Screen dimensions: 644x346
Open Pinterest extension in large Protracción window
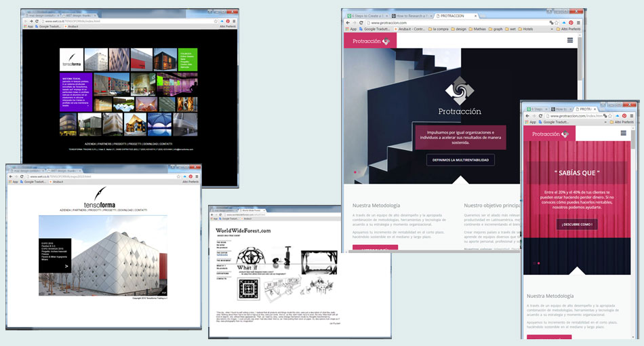tap(571, 23)
